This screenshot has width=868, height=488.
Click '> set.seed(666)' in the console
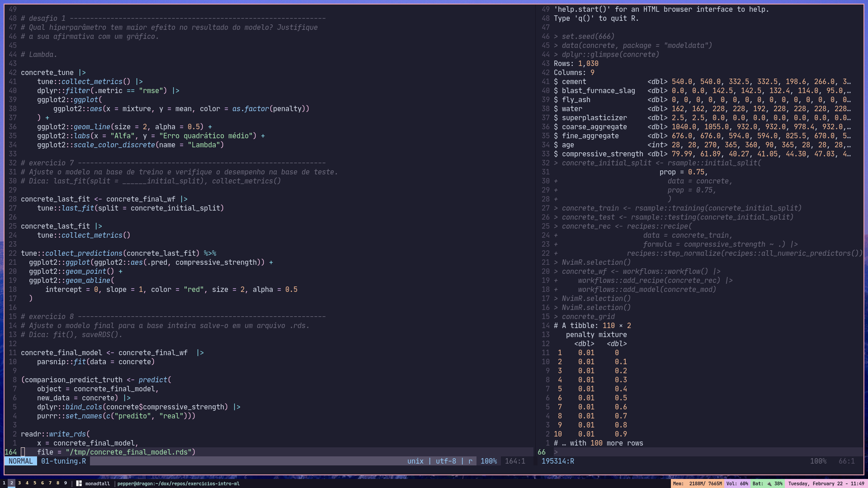coord(584,36)
